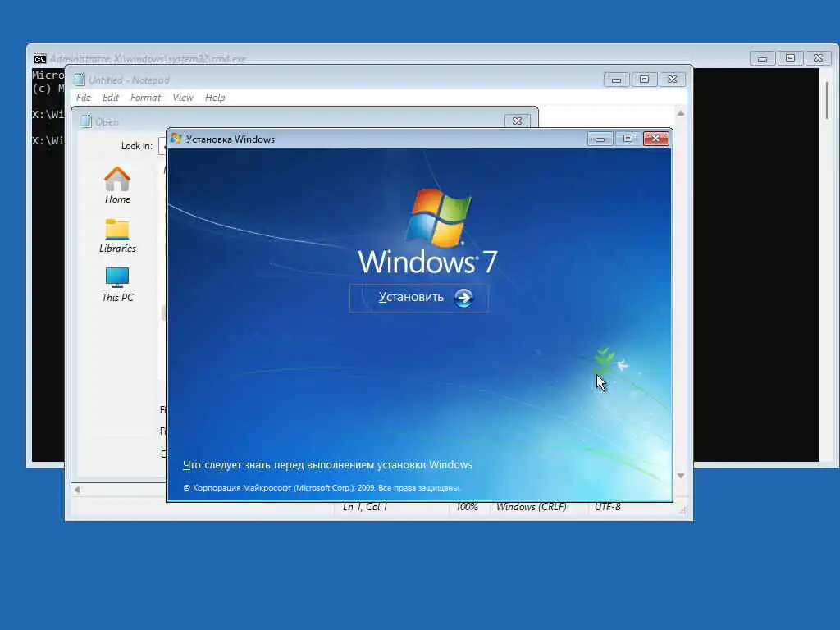The width and height of the screenshot is (840, 630).
Task: Click the cmd.exe title bar icon
Action: click(x=39, y=59)
